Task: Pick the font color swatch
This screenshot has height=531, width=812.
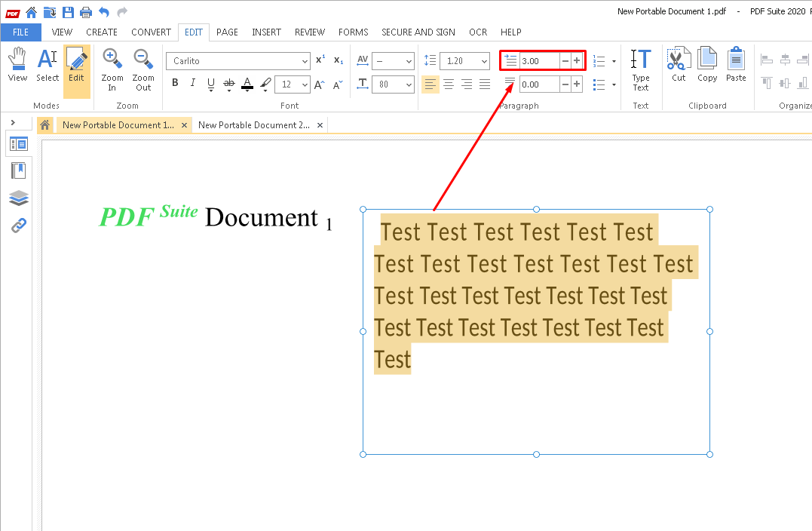Action: 247,84
